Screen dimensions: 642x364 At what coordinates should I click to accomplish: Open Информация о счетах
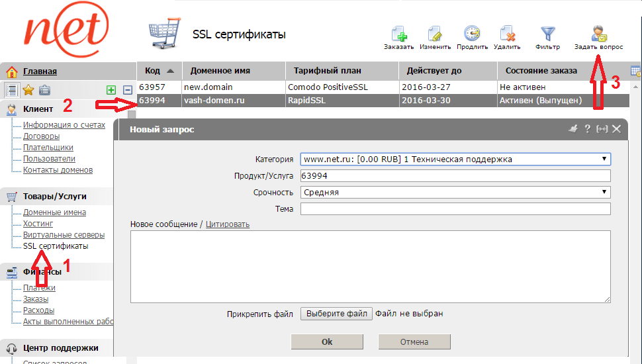pos(64,125)
